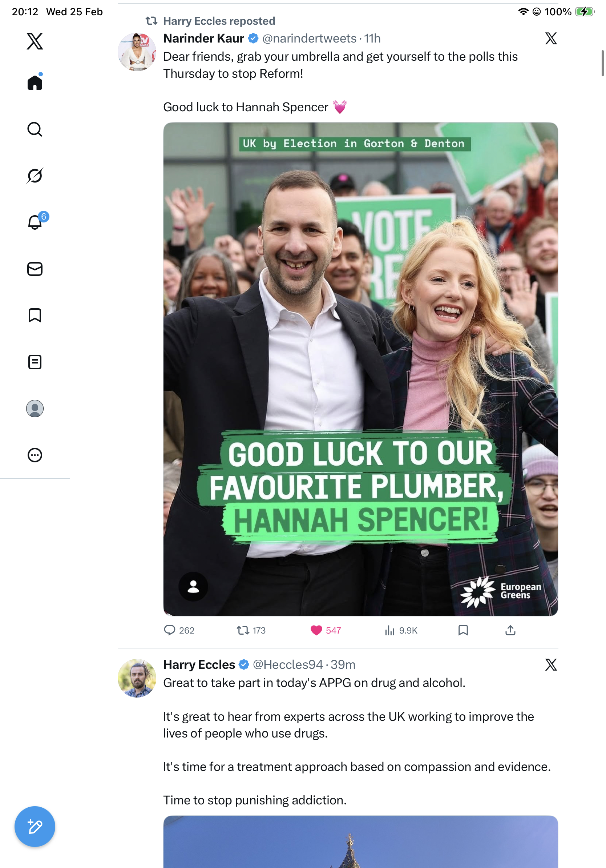Open the Profile avatar icon in sidebar
Image resolution: width=606 pixels, height=868 pixels.
[35, 408]
